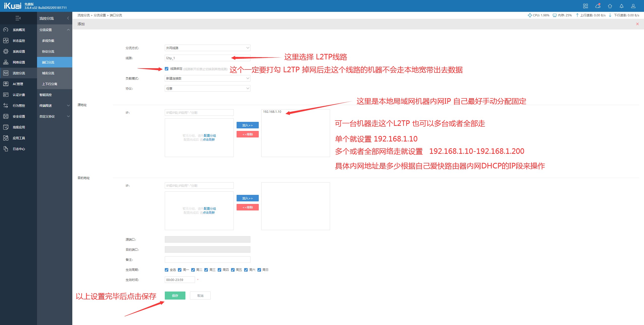Open the 分流方式 dropdown
The image size is (644, 325).
click(x=207, y=48)
